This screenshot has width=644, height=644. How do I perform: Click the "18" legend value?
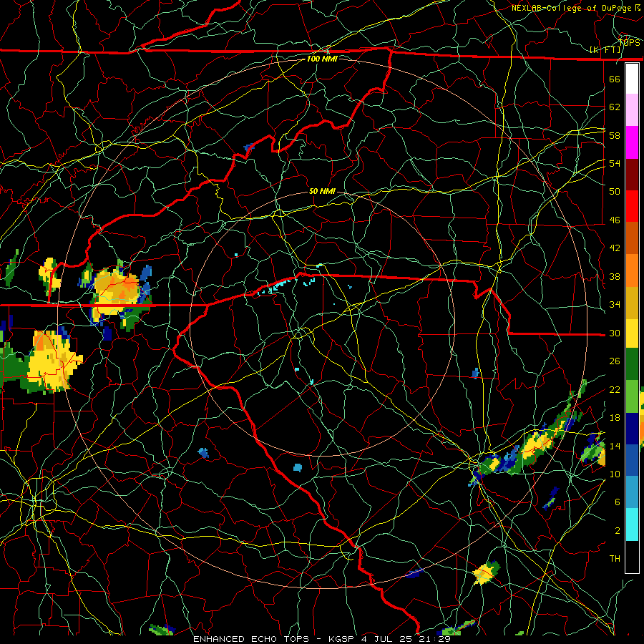(615, 418)
